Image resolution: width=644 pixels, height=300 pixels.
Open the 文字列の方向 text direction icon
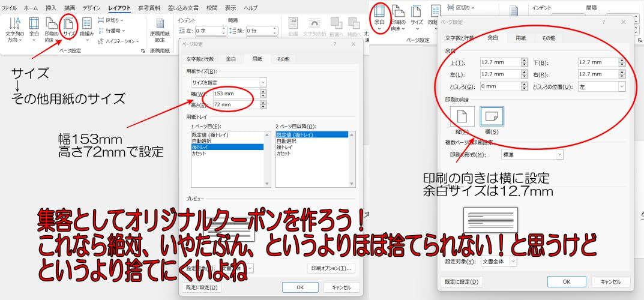(x=15, y=29)
